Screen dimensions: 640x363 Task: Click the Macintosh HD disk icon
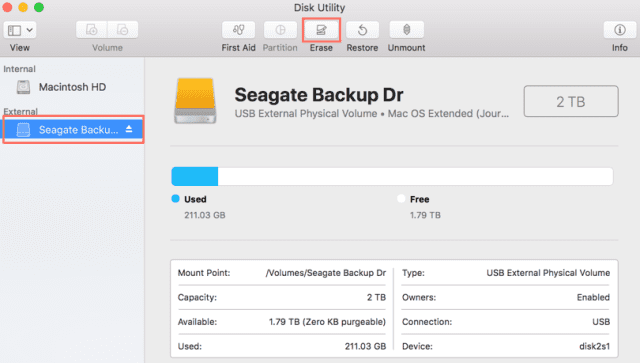(x=23, y=87)
